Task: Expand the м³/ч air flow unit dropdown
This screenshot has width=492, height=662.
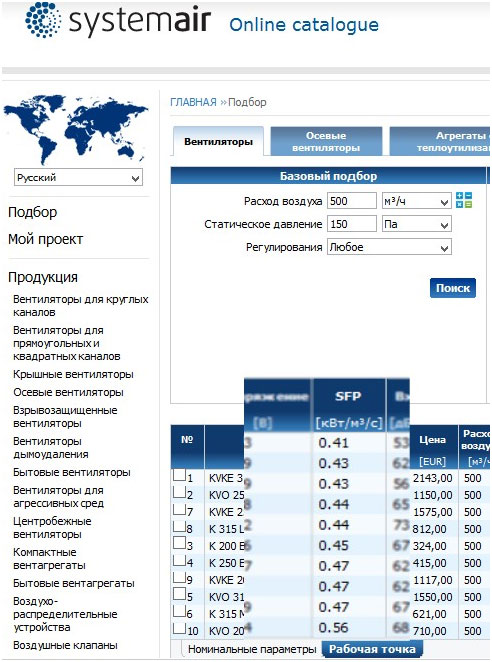Action: click(416, 201)
